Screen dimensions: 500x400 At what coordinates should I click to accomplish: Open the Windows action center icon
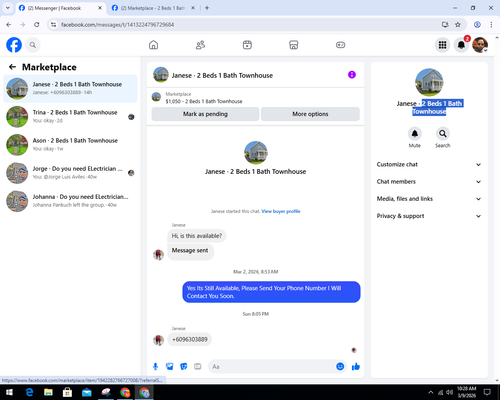point(487,392)
